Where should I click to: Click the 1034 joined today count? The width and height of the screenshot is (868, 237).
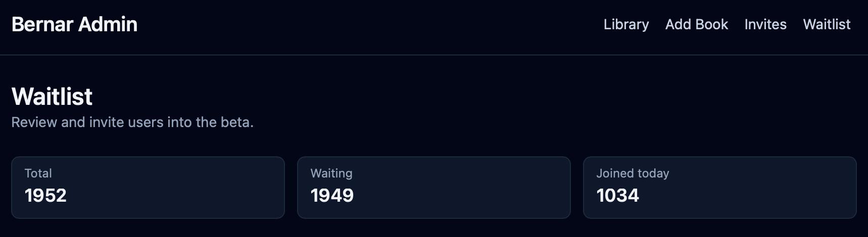(617, 196)
